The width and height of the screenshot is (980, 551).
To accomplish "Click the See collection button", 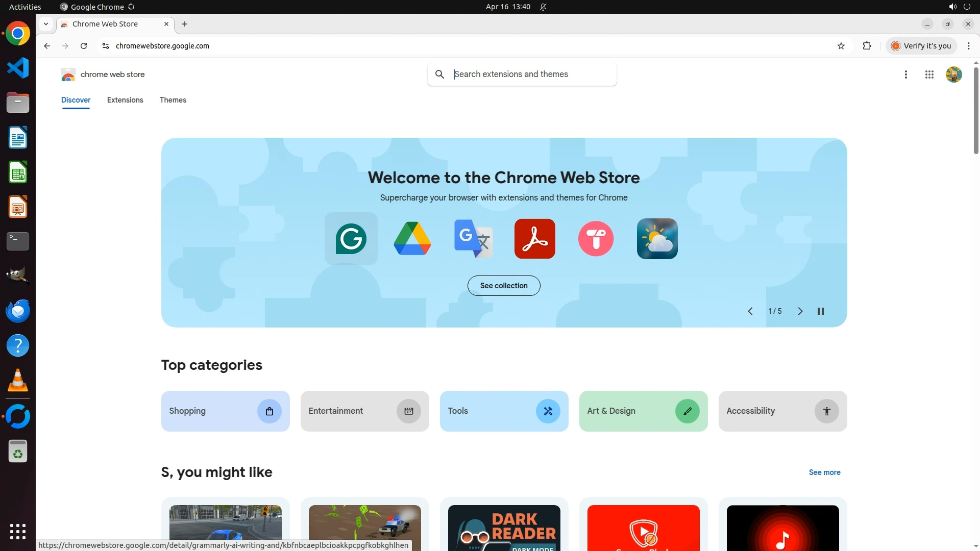I will tap(504, 286).
